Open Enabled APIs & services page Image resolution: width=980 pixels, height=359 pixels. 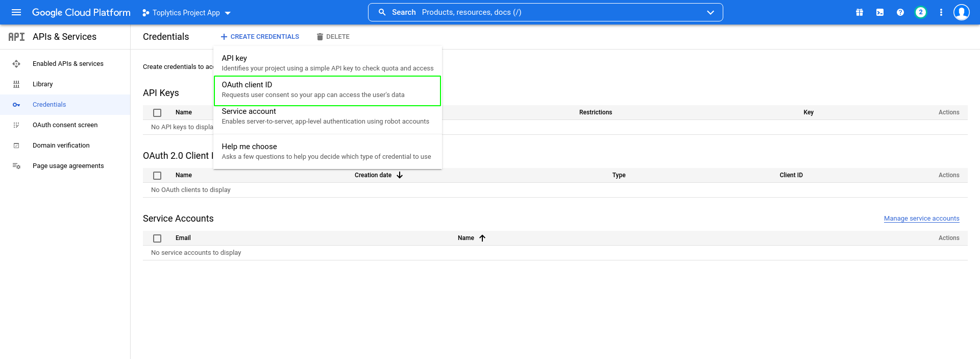[68, 64]
